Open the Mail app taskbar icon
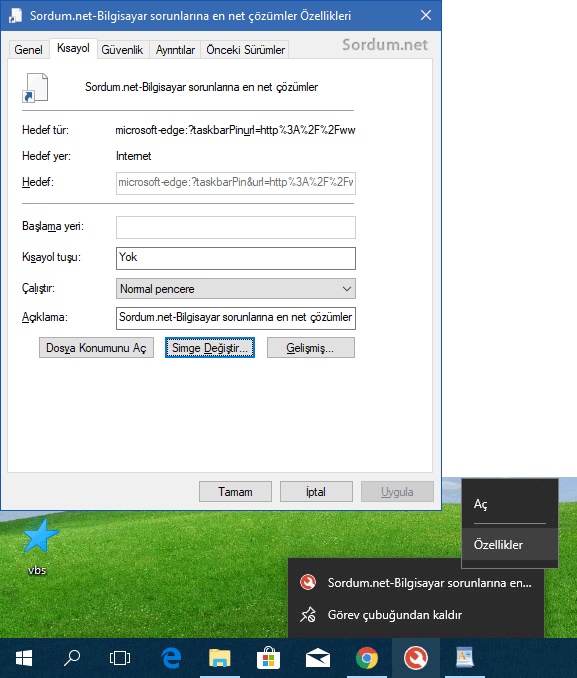577x678 pixels. [x=317, y=658]
